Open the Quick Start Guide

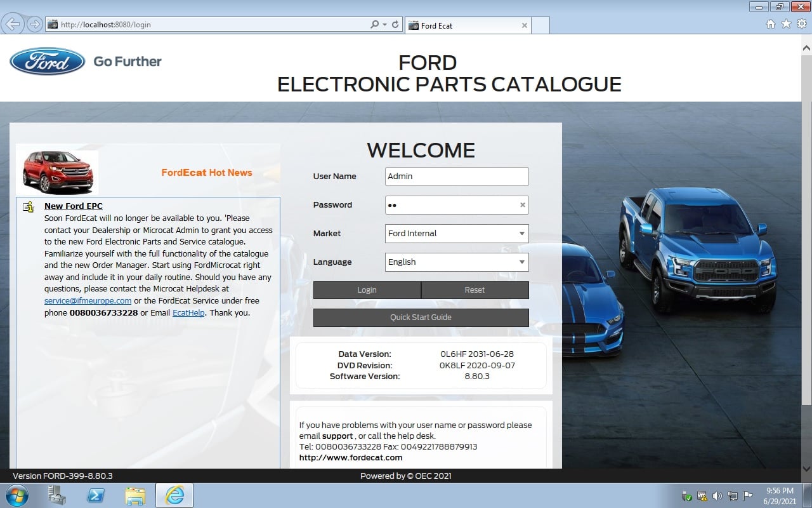(x=421, y=317)
